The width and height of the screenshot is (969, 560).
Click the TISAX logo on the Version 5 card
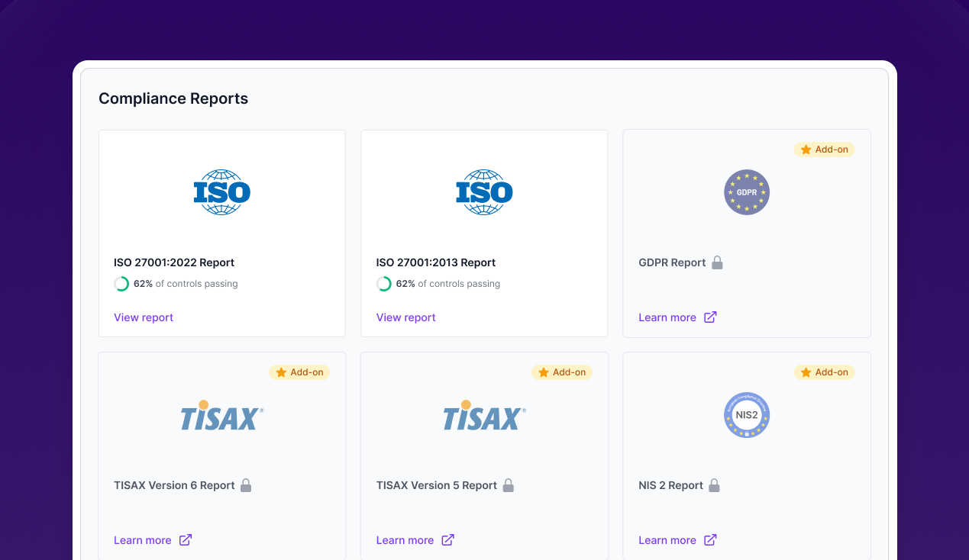coord(484,415)
